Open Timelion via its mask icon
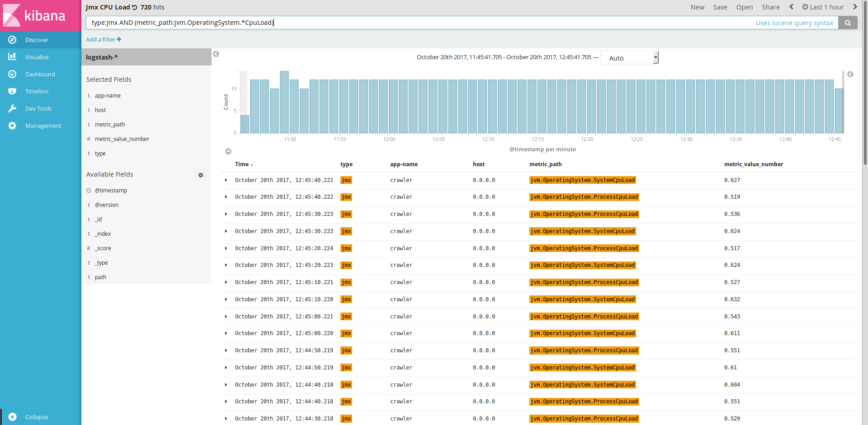This screenshot has width=868, height=425. tap(12, 91)
